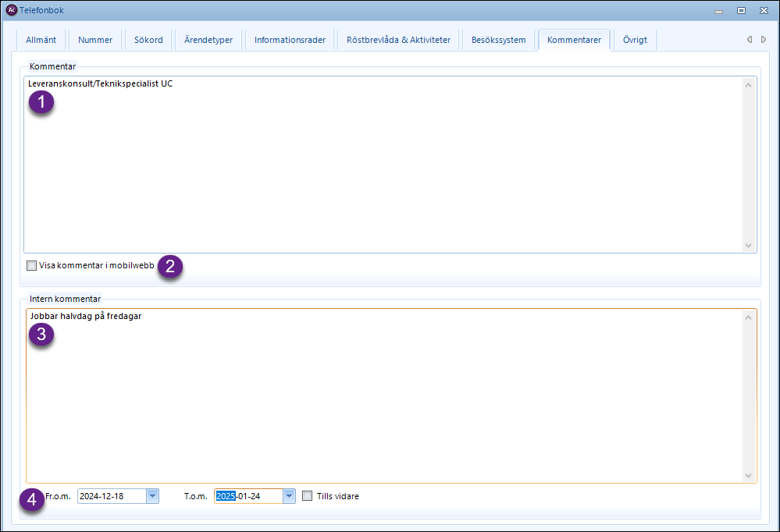Enable Visa kommentar i mobilwebb checkbox
The height and width of the screenshot is (532, 780).
pyautogui.click(x=32, y=265)
